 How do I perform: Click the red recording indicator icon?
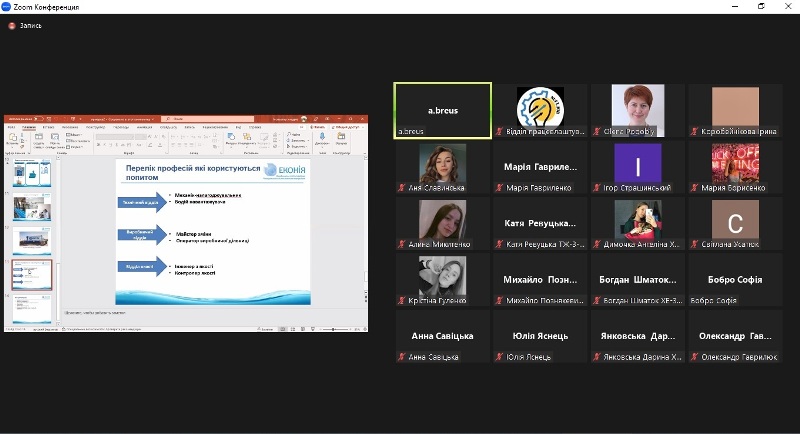12,25
